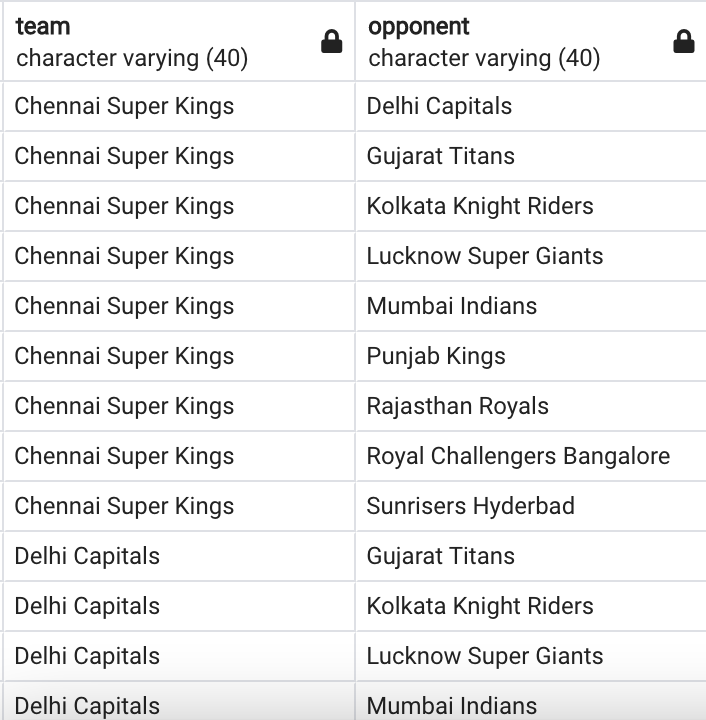Select Lucknow Super Giants opponent for Delhi Capitals
Viewport: 706px width, 720px height.
(x=531, y=656)
